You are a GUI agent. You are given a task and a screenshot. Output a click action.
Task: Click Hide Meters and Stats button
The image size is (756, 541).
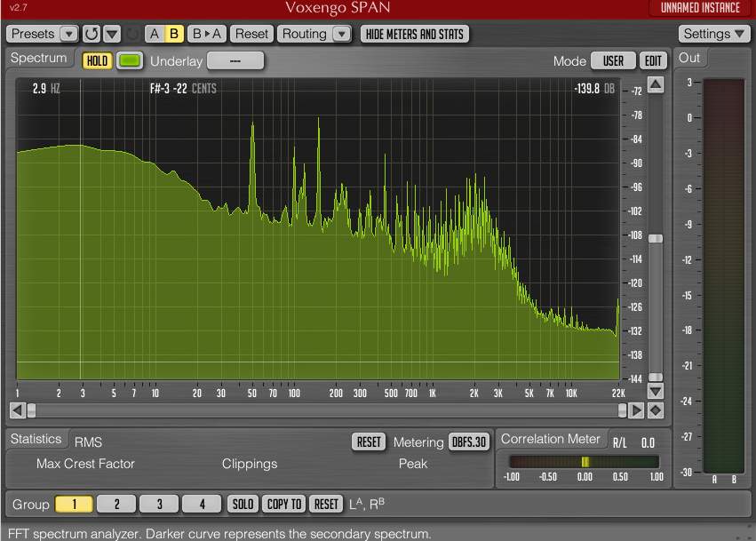click(x=414, y=34)
